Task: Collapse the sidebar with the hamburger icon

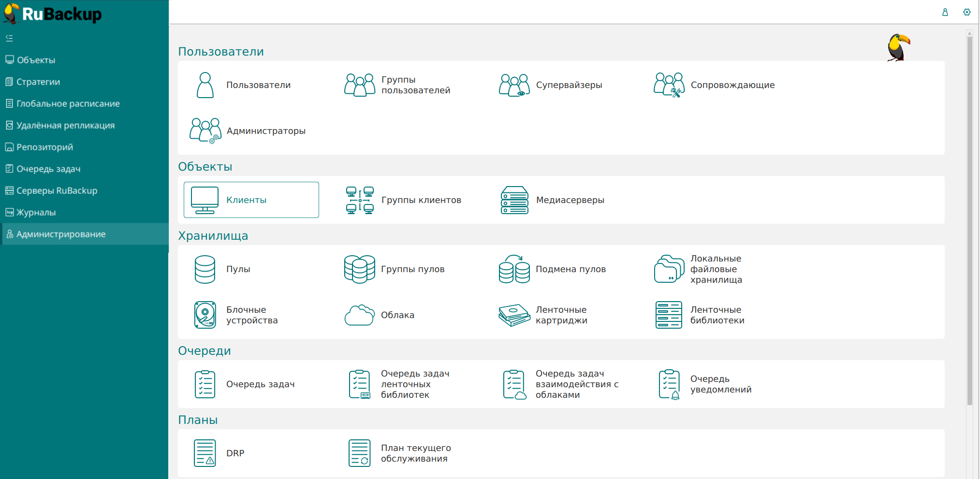Action: click(x=9, y=38)
